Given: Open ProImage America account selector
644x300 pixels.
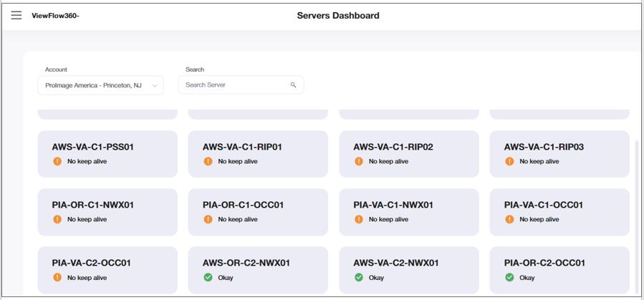Looking at the screenshot, I should [x=93, y=85].
